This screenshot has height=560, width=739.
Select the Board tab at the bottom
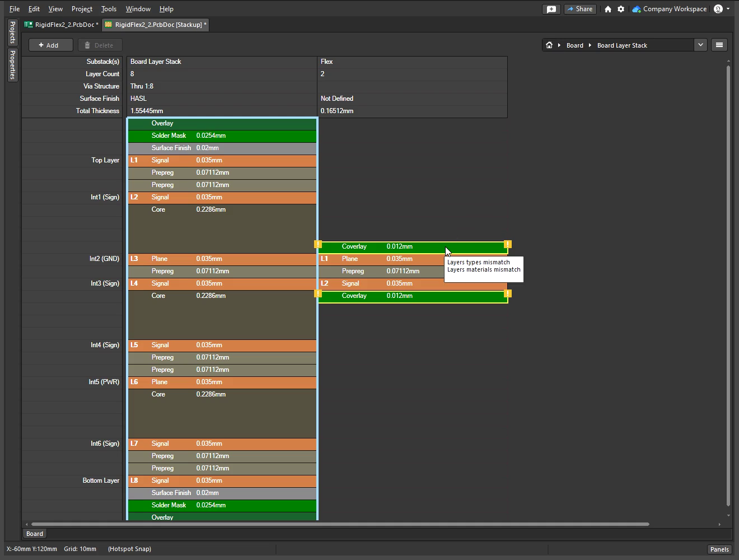34,533
